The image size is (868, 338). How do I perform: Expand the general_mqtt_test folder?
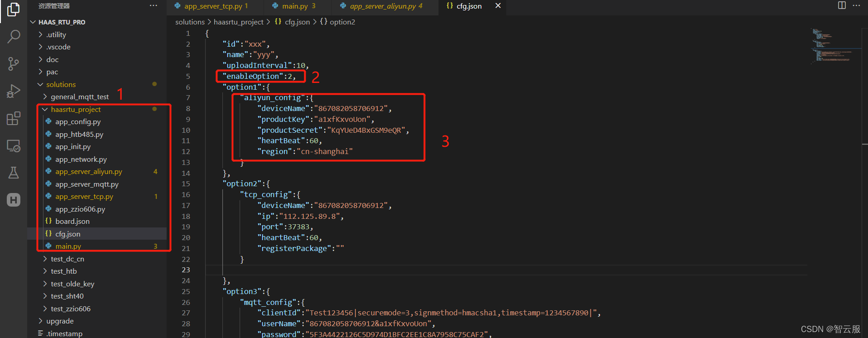(x=80, y=97)
